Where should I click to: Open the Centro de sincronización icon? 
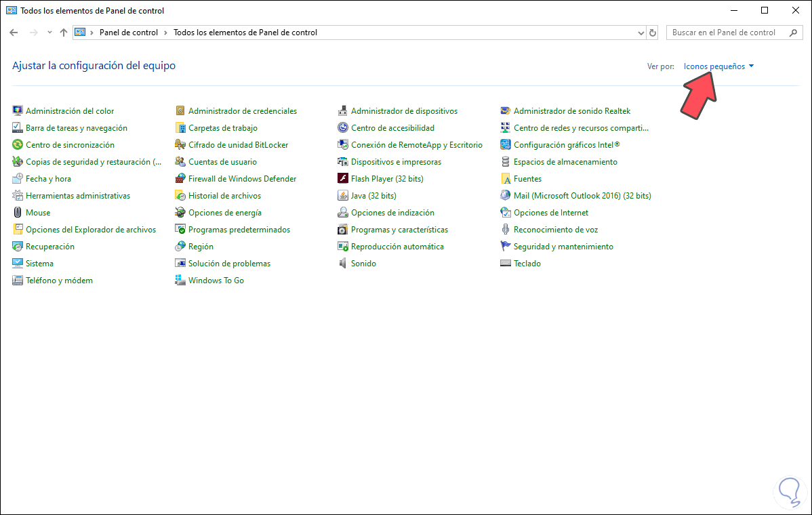point(18,145)
